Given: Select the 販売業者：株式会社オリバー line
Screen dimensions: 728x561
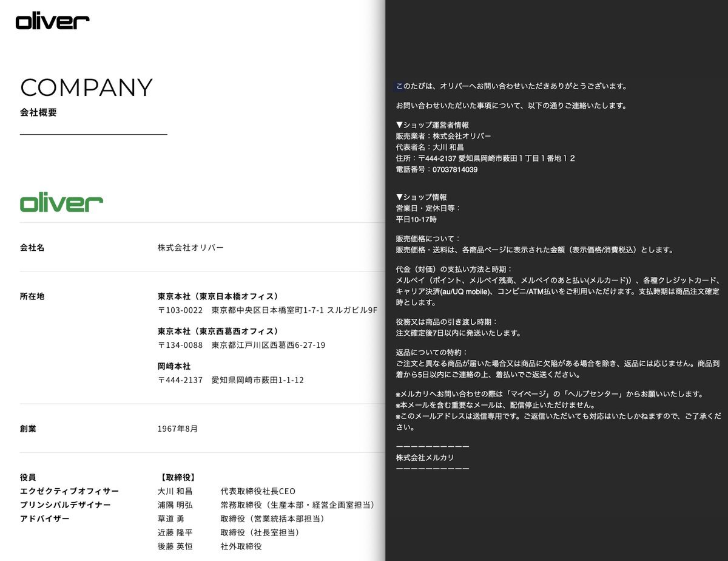Looking at the screenshot, I should pos(443,136).
